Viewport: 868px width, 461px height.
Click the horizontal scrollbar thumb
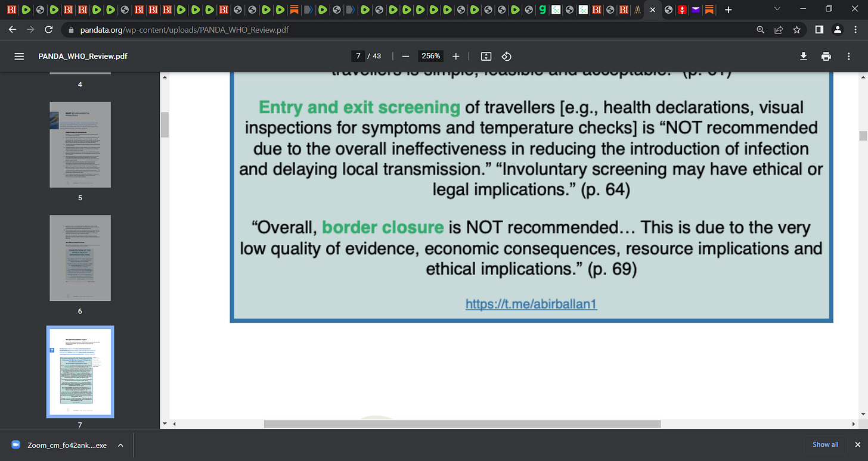[462, 423]
